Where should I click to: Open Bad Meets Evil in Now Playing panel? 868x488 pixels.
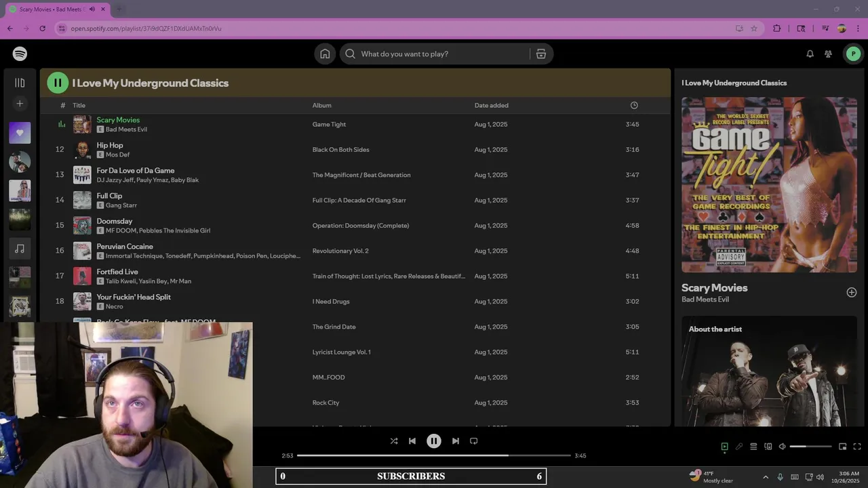(705, 300)
